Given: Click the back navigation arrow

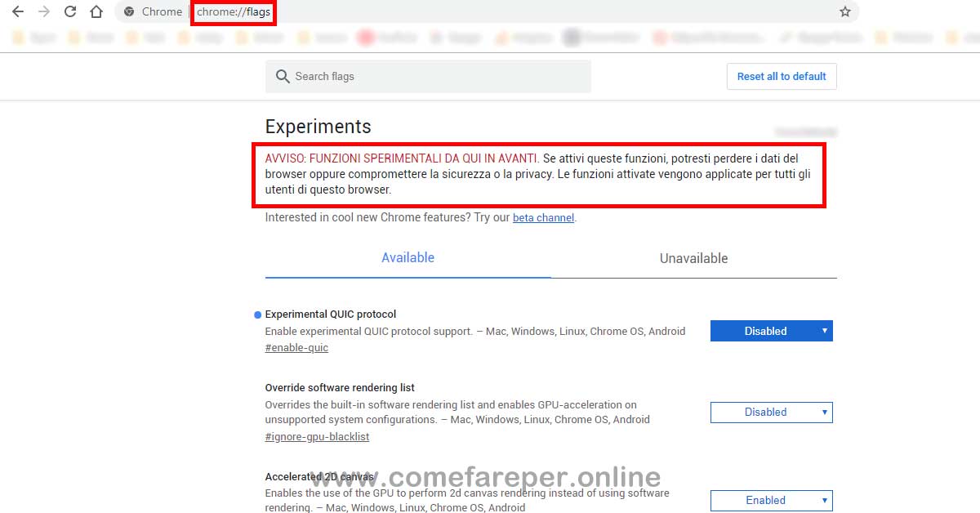Looking at the screenshot, I should tap(18, 11).
